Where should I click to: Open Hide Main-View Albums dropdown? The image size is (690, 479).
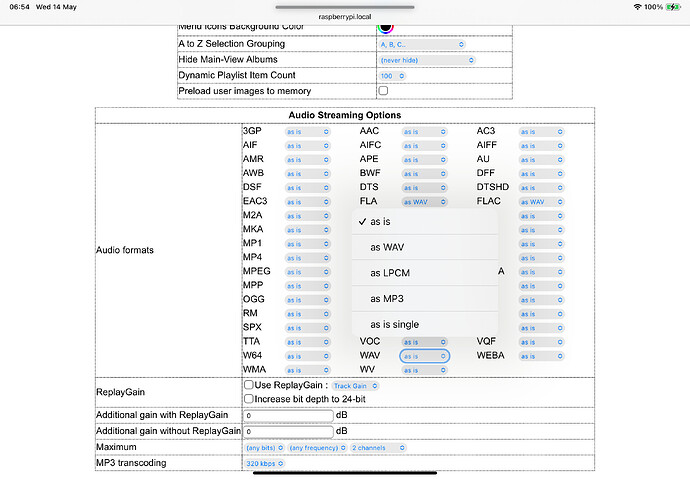coord(427,60)
